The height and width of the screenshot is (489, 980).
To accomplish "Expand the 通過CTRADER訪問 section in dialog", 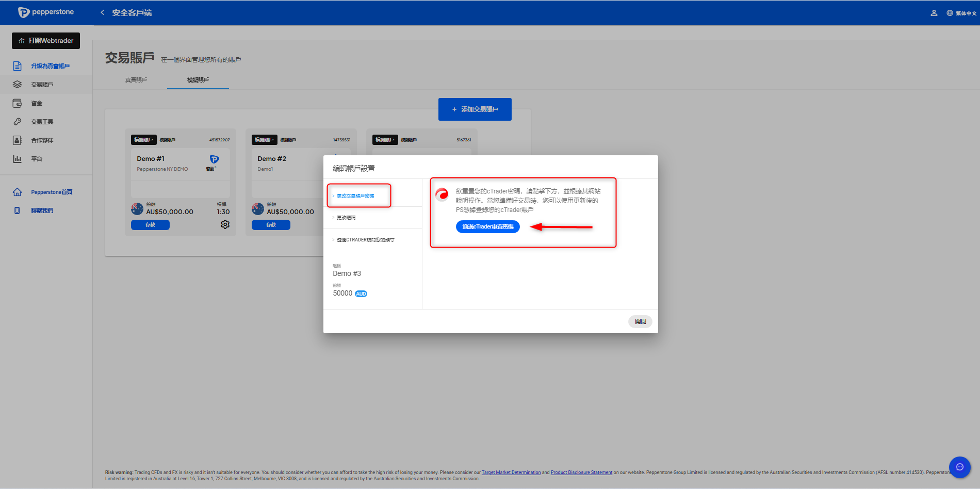I will coord(365,240).
